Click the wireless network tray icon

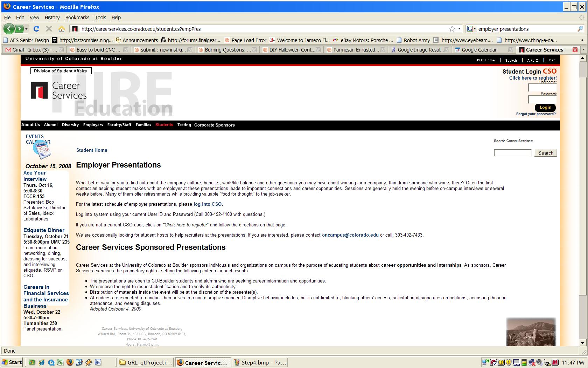(x=485, y=362)
